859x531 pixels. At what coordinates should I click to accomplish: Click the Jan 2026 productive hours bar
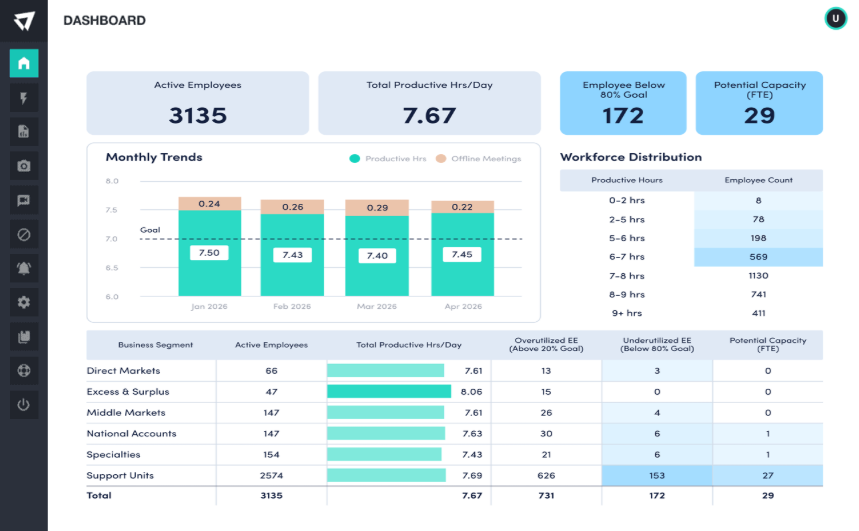pyautogui.click(x=210, y=253)
